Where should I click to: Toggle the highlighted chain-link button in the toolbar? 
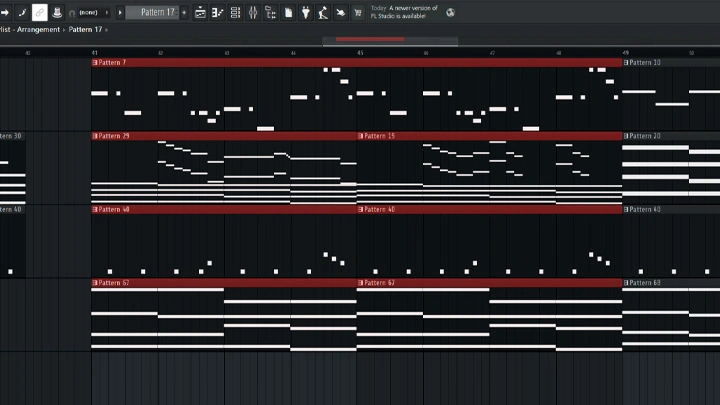(x=39, y=12)
